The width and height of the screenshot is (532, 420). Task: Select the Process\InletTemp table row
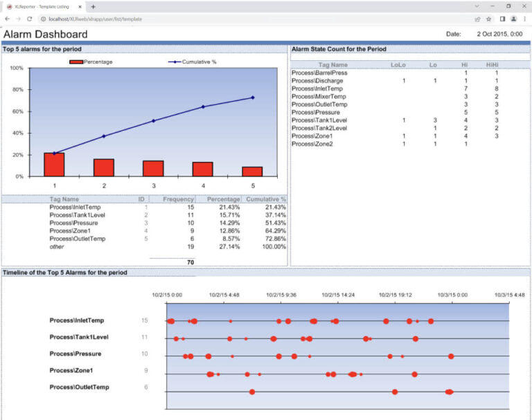(145, 207)
